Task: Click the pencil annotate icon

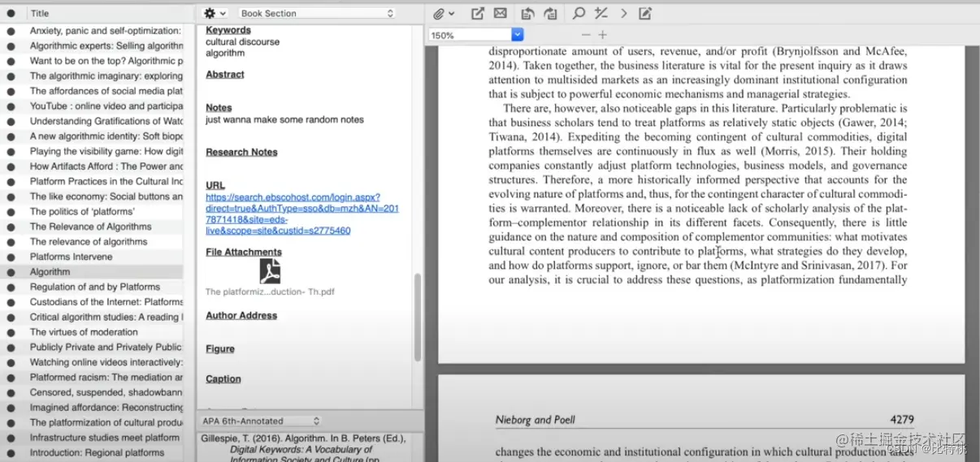Action: click(x=645, y=13)
